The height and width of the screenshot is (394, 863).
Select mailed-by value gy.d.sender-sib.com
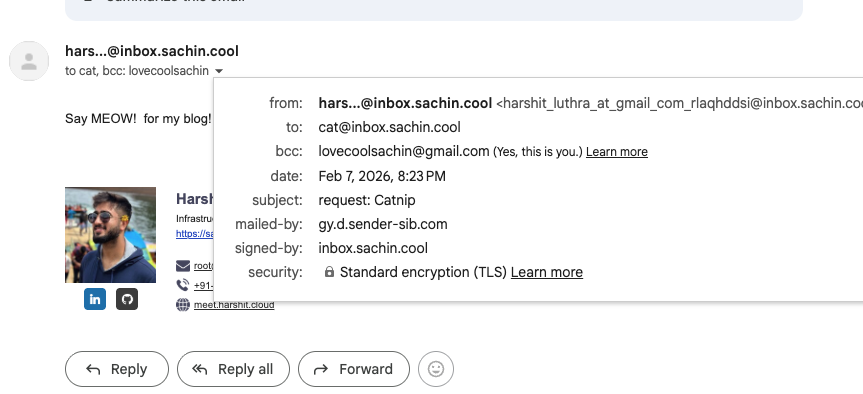point(383,225)
